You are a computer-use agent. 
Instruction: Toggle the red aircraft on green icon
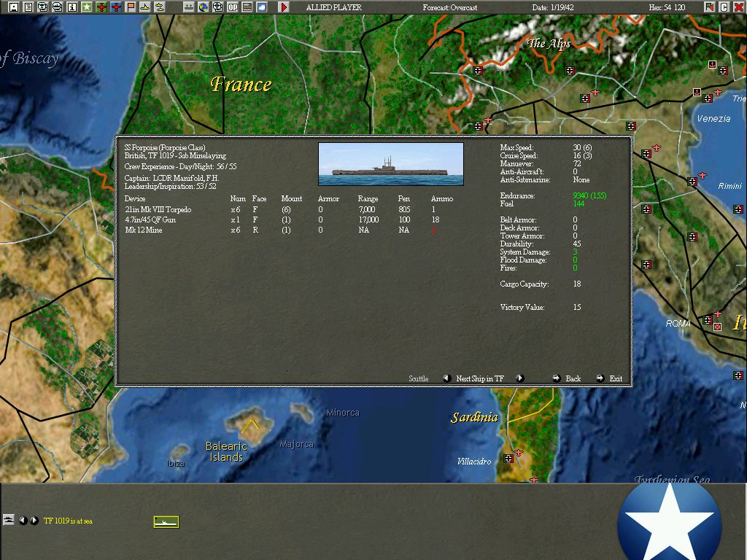(x=101, y=7)
